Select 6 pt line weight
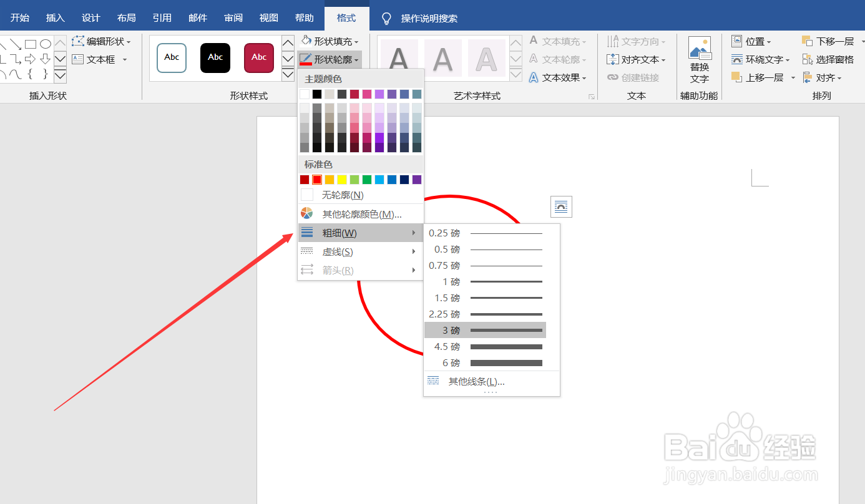This screenshot has height=504, width=865. 485,363
